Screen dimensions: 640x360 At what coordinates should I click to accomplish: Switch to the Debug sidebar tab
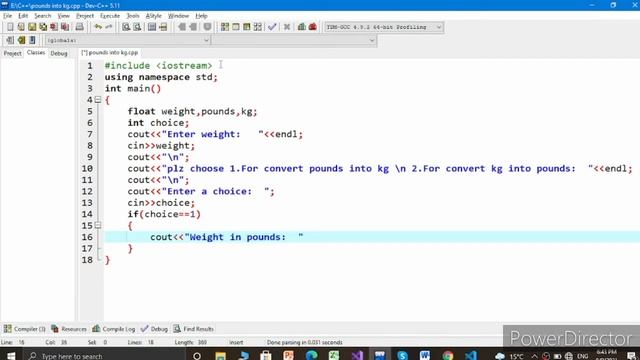pos(59,53)
